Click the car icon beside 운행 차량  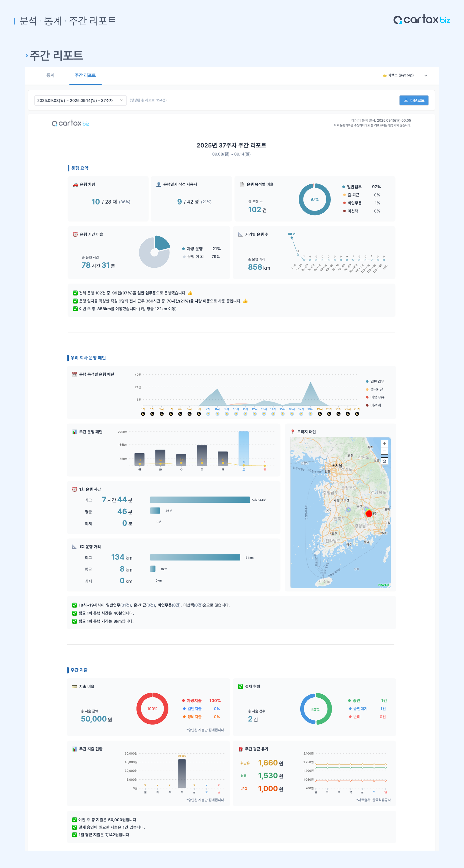(x=75, y=185)
